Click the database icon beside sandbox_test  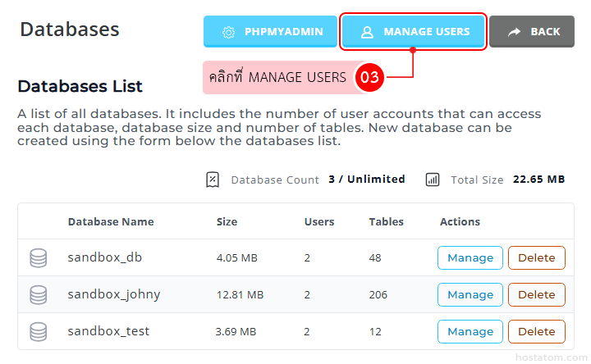click(39, 332)
